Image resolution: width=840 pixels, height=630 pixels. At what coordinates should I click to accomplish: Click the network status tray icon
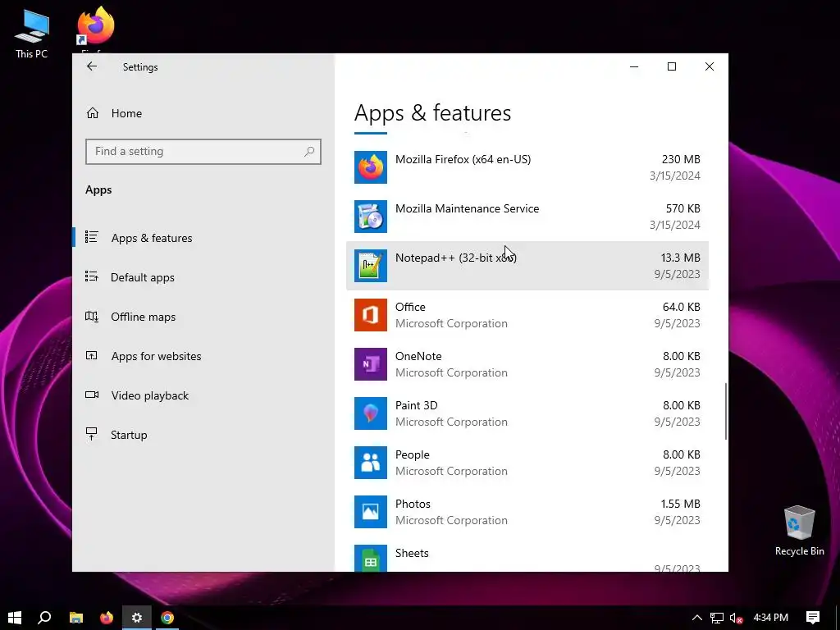coord(717,618)
